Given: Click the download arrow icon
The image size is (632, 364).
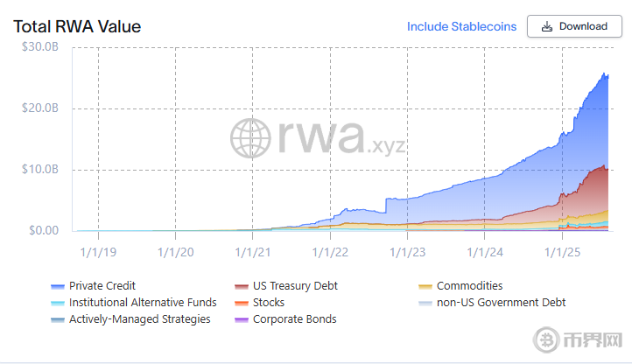Looking at the screenshot, I should 547,26.
